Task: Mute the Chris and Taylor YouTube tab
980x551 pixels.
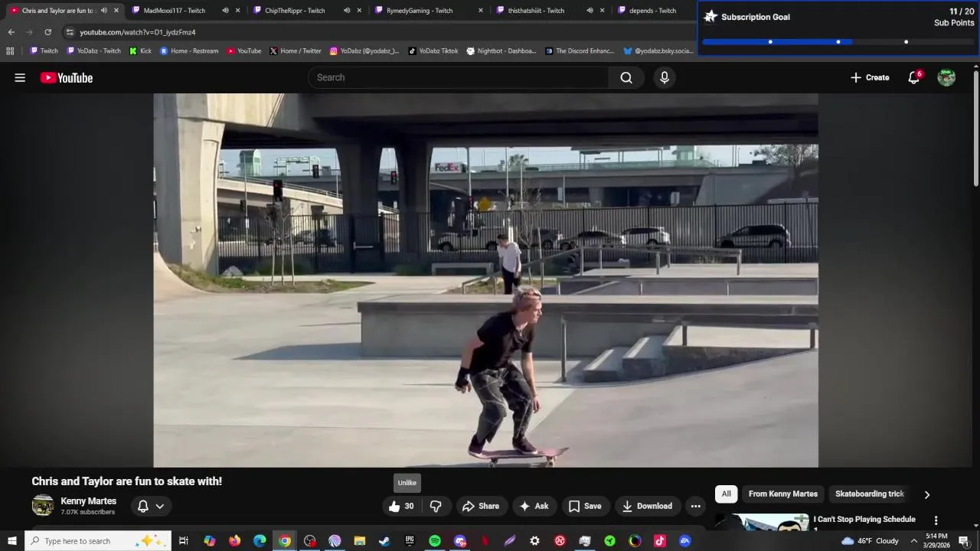Action: 103,11
